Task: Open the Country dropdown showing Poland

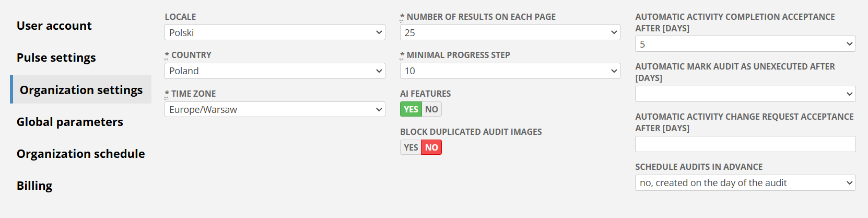Action: point(275,71)
